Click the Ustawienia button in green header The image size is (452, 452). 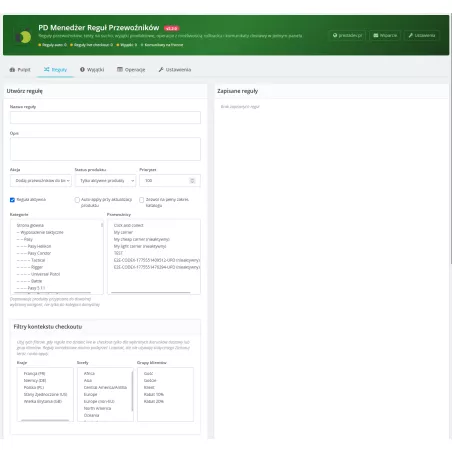point(422,35)
